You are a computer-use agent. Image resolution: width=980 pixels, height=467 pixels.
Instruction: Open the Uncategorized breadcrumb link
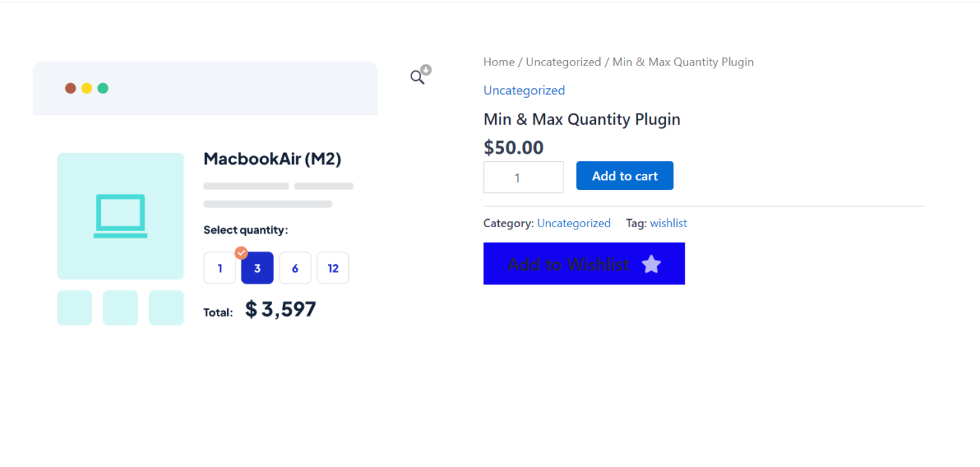click(563, 62)
